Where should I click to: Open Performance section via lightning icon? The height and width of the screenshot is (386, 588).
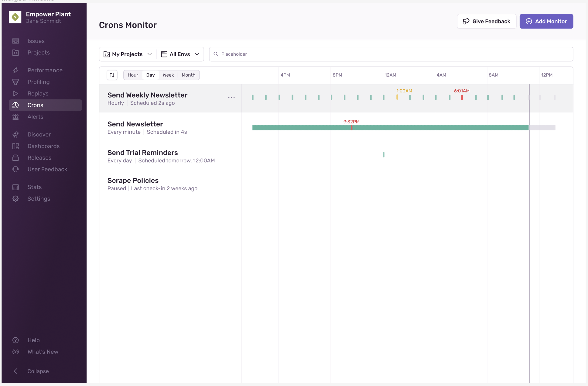point(16,70)
